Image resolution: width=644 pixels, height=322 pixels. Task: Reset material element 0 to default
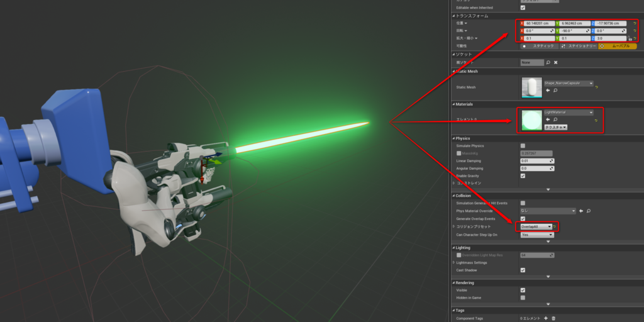(596, 120)
